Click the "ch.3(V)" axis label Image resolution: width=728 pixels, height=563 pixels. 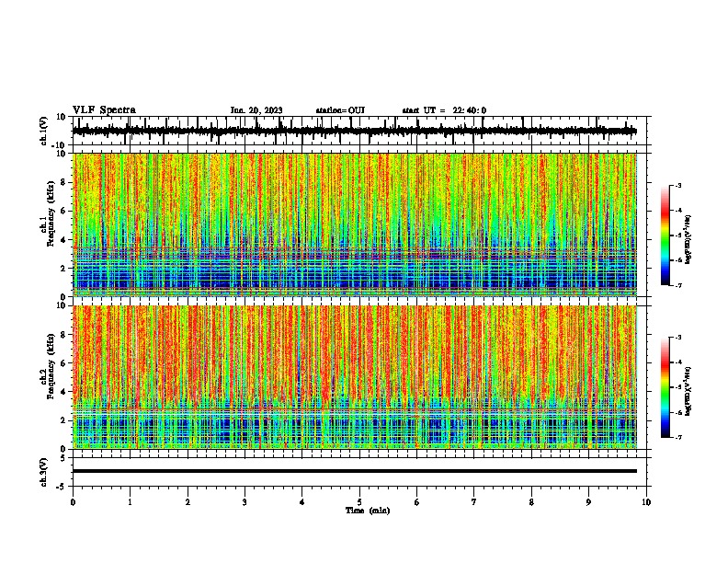coord(44,472)
